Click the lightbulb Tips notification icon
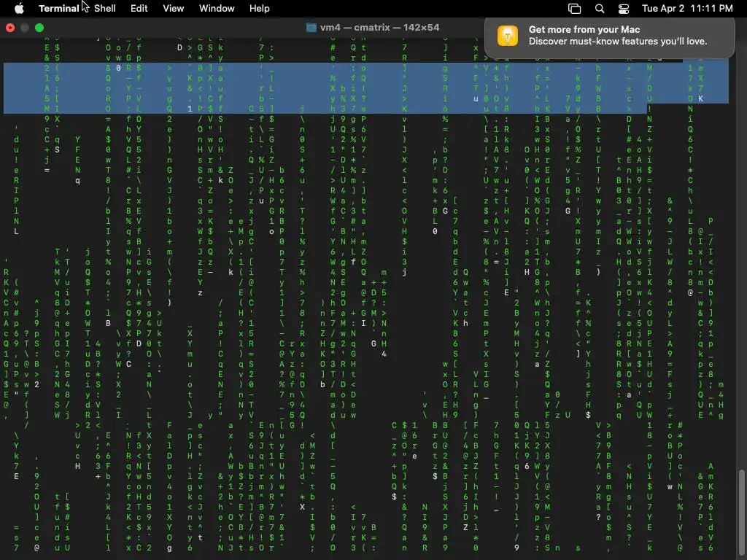Screen dimensions: 747x560 (x=508, y=36)
